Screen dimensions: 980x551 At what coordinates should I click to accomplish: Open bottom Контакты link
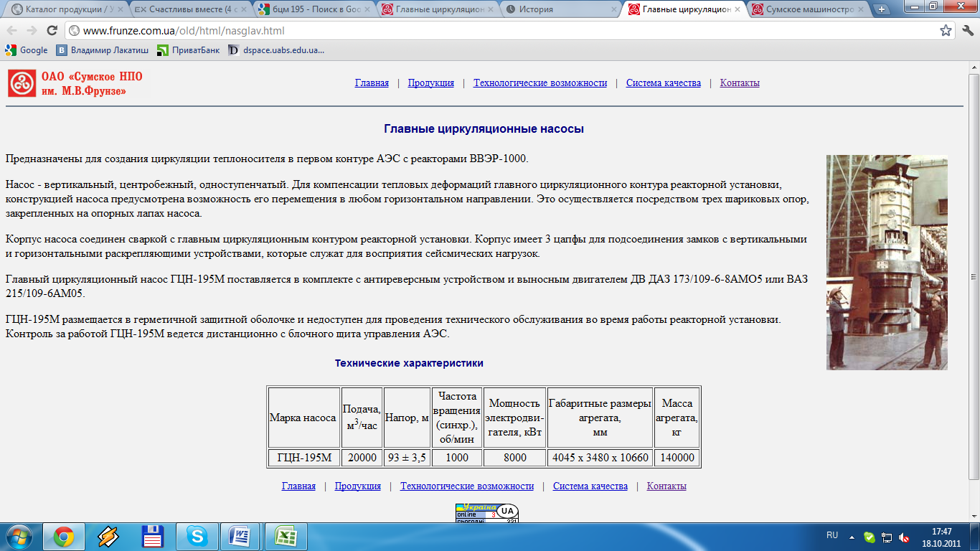point(666,486)
